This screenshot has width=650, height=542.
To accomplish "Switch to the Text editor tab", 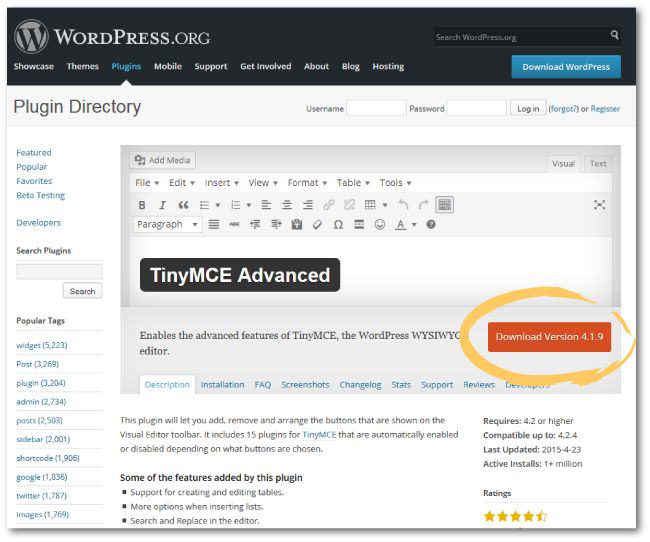I will [x=598, y=164].
